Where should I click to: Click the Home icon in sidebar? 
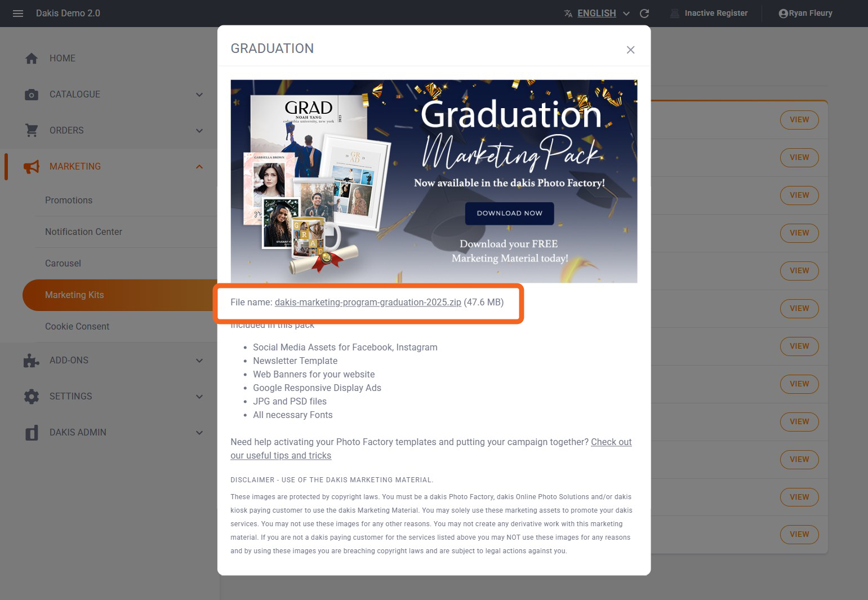(x=32, y=58)
